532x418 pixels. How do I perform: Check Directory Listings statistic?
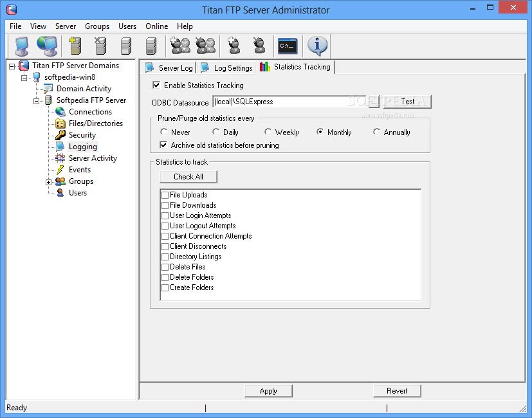165,257
